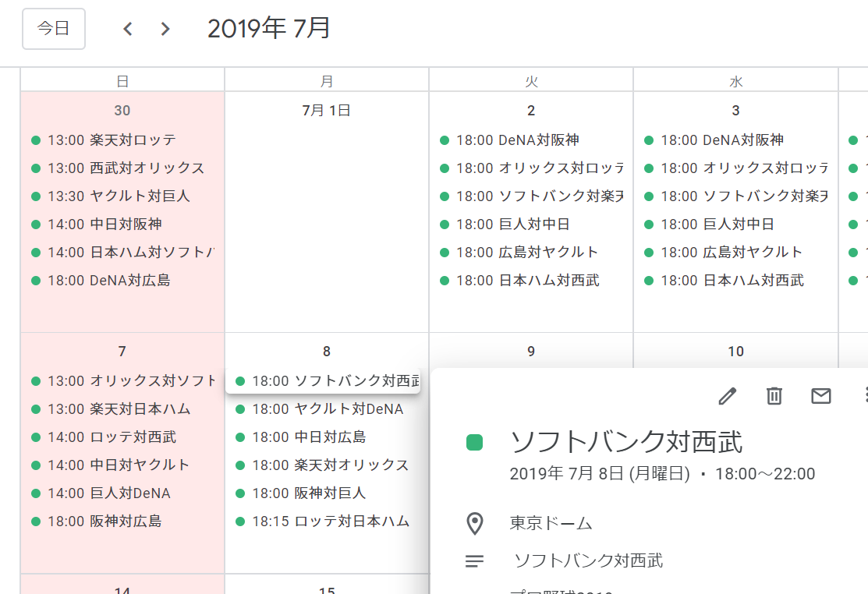
Task: Click the 火 weekday column header
Action: [531, 81]
